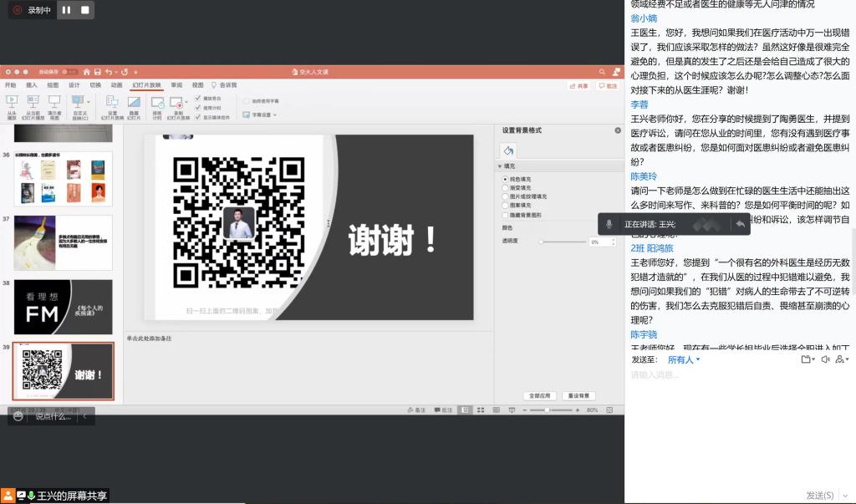Pause the screen recording
Image resolution: width=856 pixels, height=504 pixels.
coord(67,10)
